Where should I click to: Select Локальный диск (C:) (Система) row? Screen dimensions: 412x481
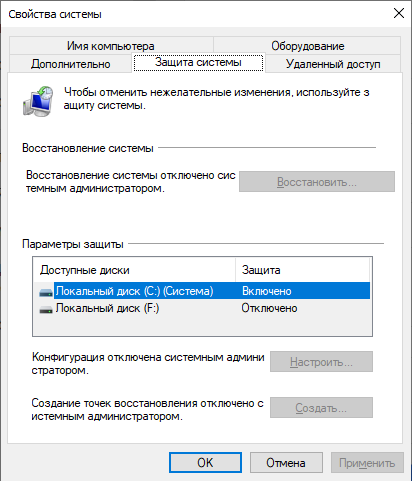click(202, 291)
